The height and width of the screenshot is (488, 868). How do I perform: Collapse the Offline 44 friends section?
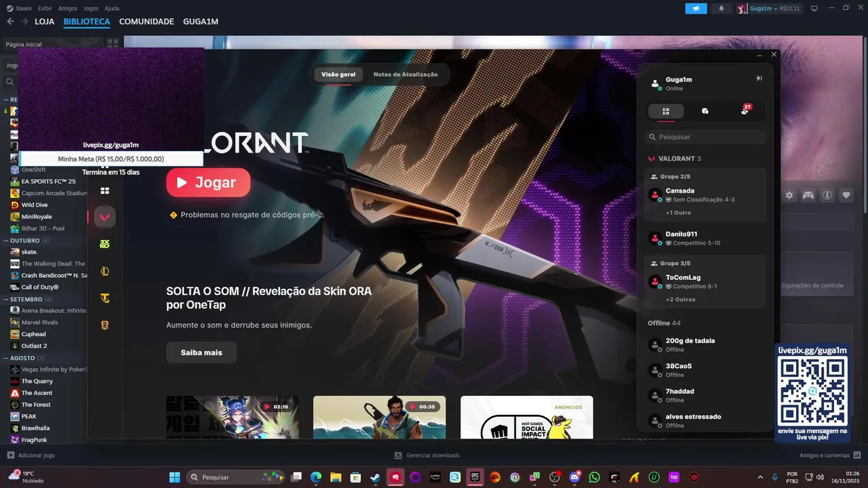coord(664,323)
